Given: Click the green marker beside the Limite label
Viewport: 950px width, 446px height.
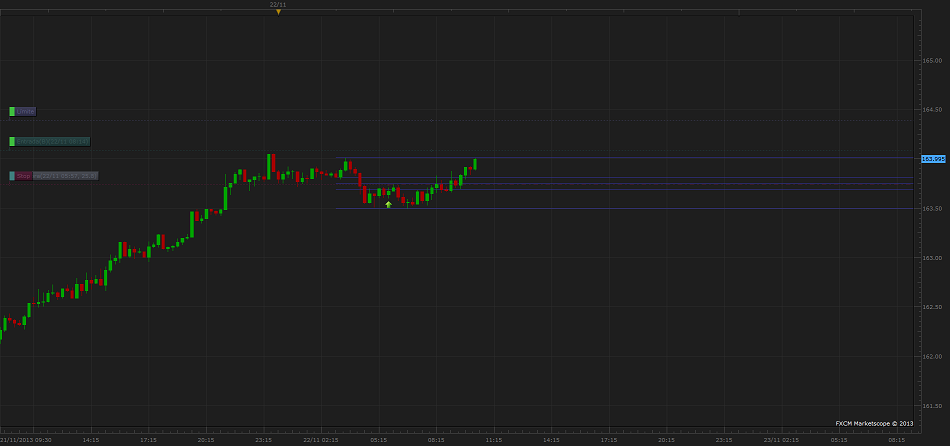Looking at the screenshot, I should [x=12, y=111].
